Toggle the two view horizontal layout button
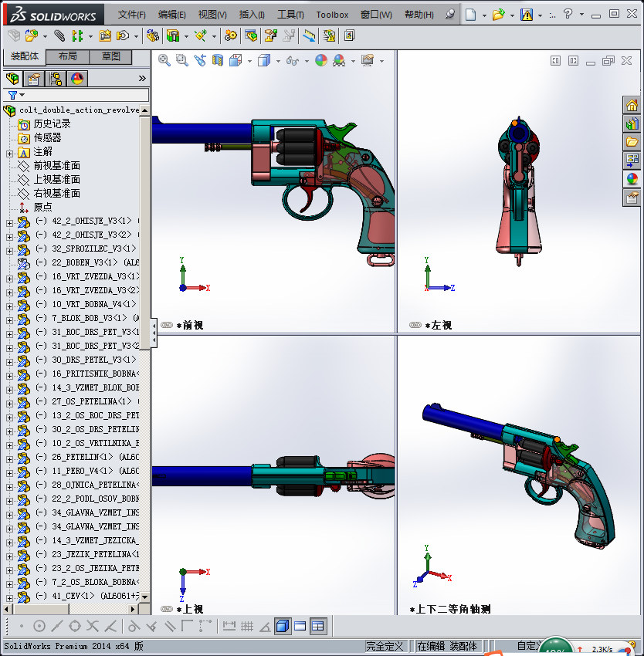 300,627
